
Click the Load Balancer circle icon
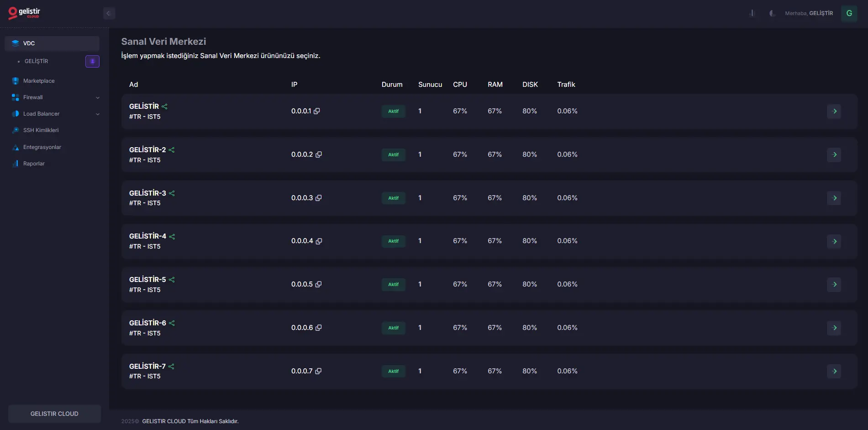coord(15,113)
